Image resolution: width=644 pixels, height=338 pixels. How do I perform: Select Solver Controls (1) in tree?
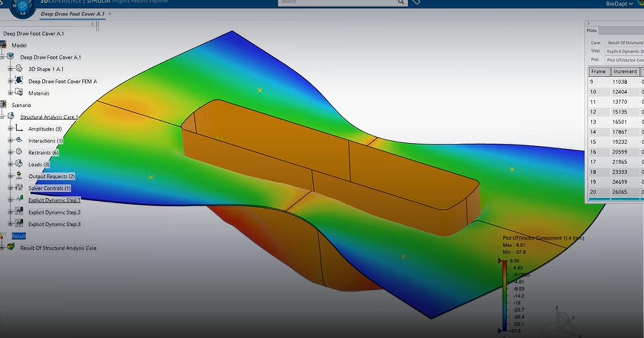[49, 188]
